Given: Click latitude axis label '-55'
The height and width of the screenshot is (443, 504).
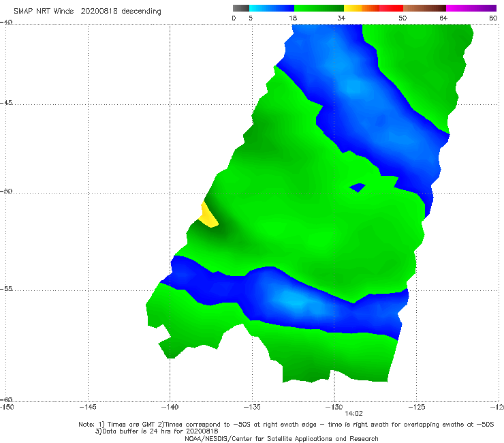Looking at the screenshot, I should point(6,288).
